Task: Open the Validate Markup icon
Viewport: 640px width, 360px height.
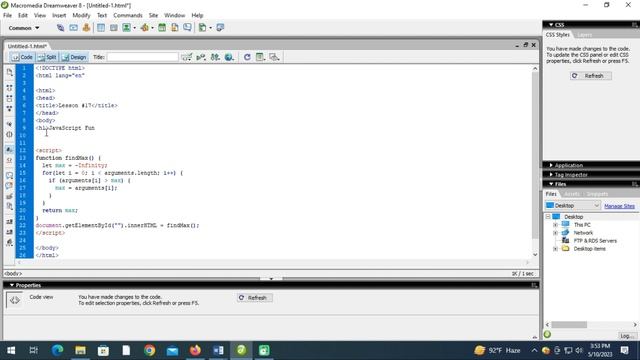Action: [201, 57]
